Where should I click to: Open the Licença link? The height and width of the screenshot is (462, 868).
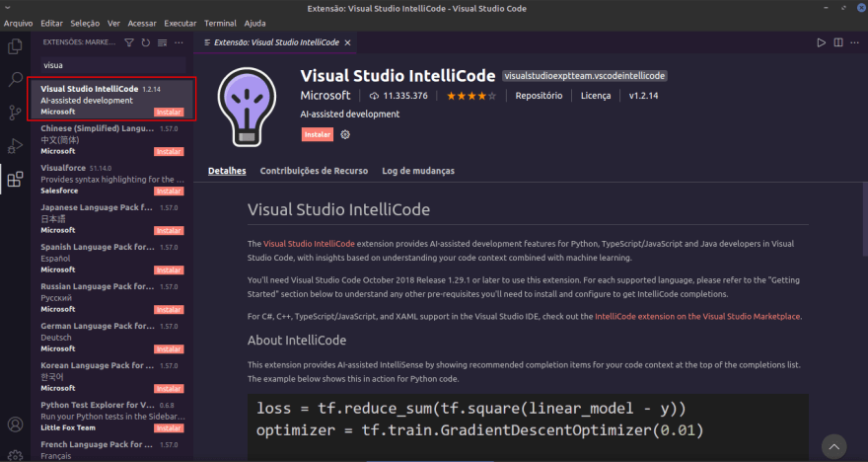(596, 96)
